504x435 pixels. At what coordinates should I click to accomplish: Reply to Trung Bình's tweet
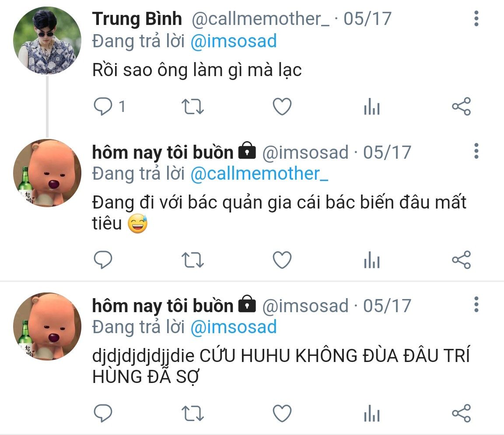(x=103, y=106)
